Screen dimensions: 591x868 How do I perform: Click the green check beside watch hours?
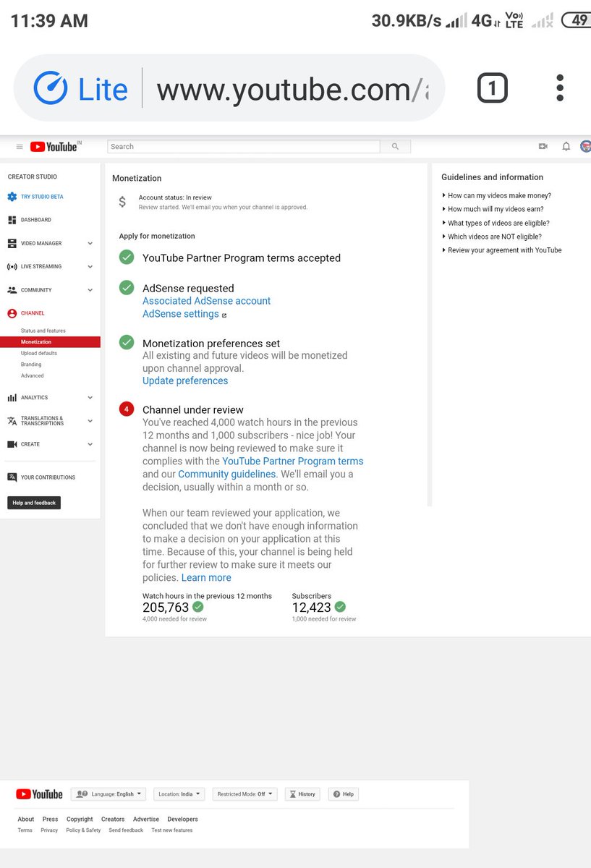pyautogui.click(x=198, y=608)
